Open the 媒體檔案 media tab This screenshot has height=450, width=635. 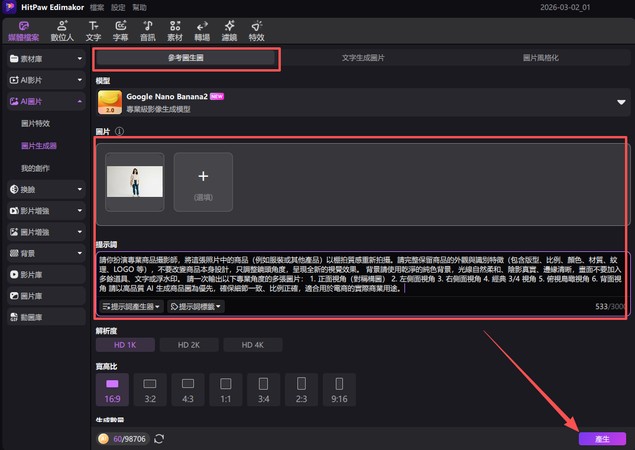23,31
